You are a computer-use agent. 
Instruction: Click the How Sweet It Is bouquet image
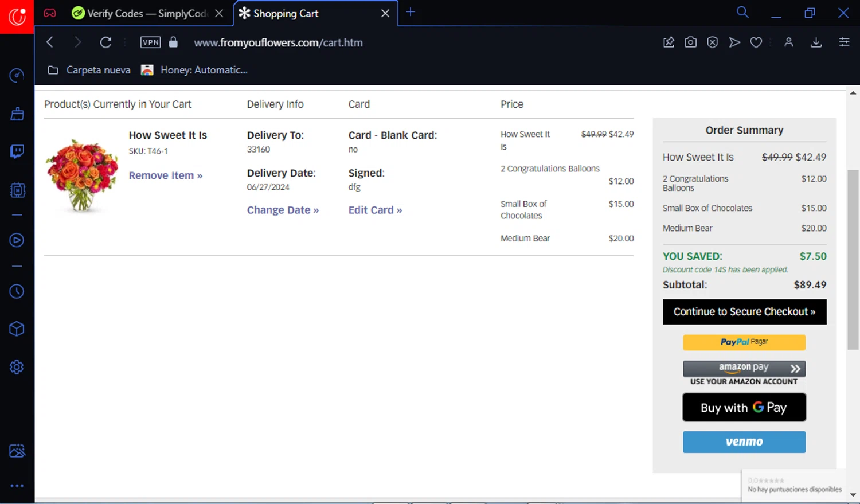pyautogui.click(x=82, y=175)
